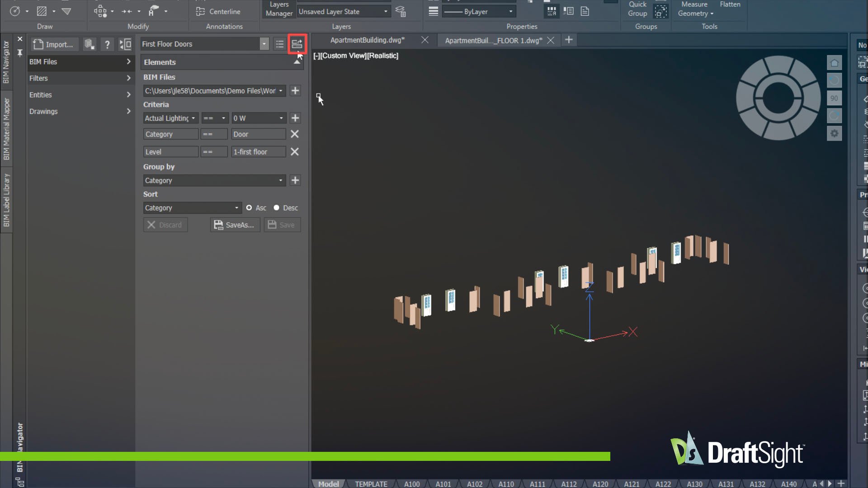Click the SaveAs button

coord(235,225)
